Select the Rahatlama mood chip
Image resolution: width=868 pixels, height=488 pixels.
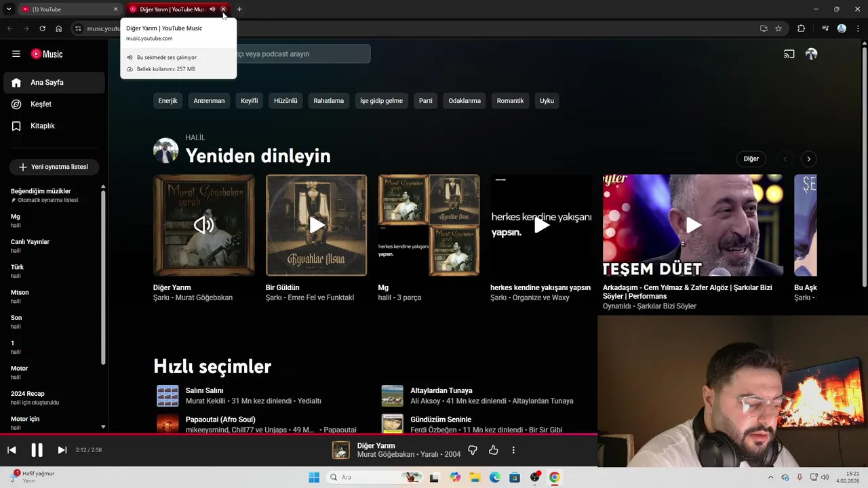click(x=329, y=101)
